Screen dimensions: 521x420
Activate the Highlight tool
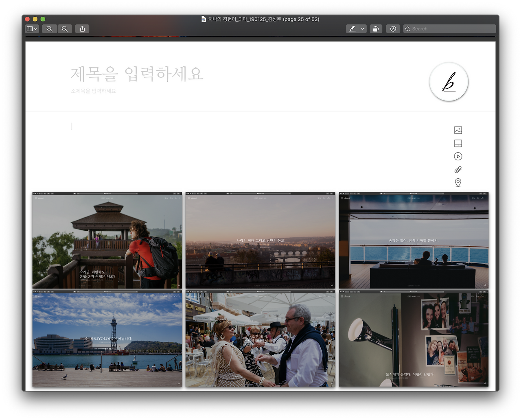(352, 28)
